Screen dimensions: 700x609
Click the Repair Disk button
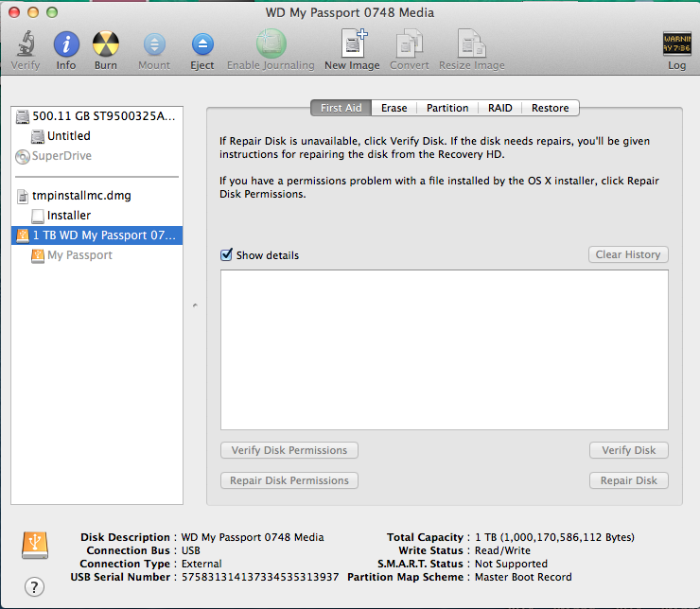(628, 480)
